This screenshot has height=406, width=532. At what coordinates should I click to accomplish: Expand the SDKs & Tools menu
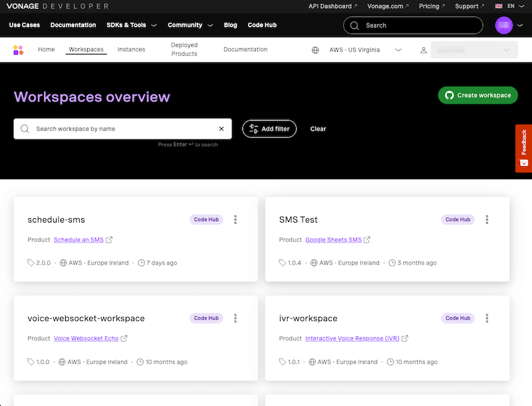[131, 25]
